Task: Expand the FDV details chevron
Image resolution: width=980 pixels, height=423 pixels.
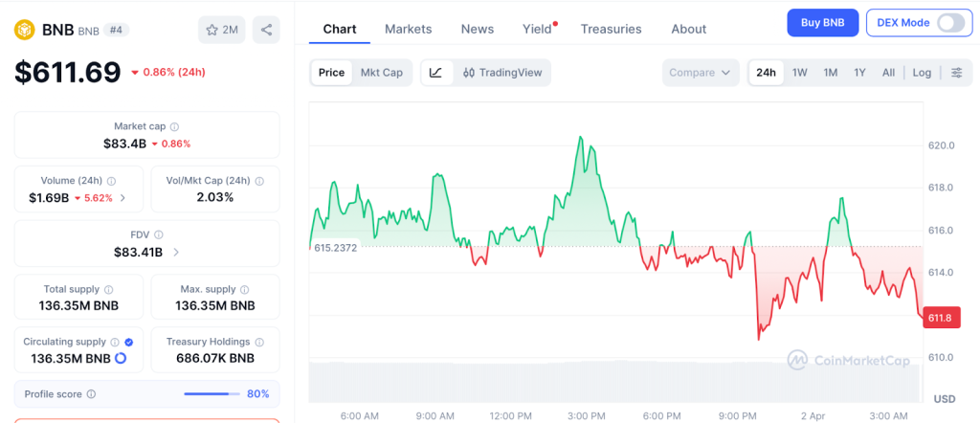Action: [x=176, y=253]
